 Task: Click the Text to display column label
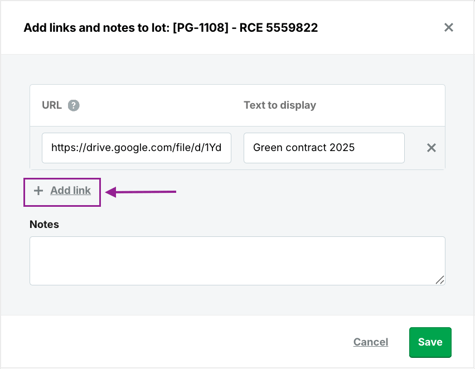pos(280,105)
